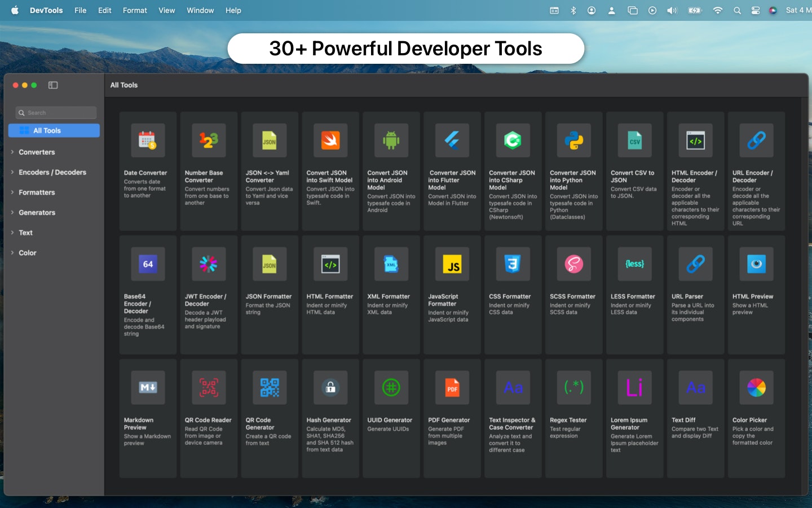Screen dimensions: 812x508
Task: Select All Tools in the sidebar
Action: [x=54, y=130]
